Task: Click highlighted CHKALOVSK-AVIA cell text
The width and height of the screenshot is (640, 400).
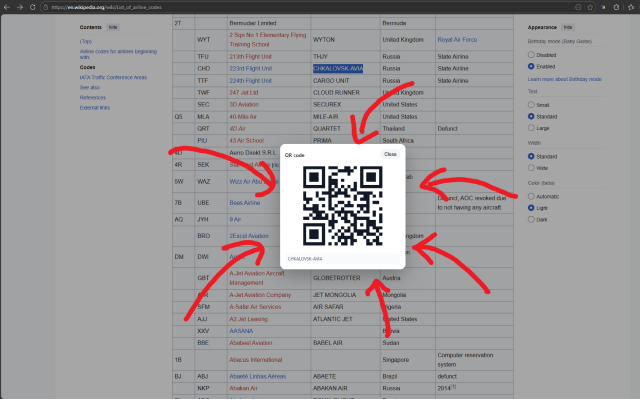Action: 338,69
